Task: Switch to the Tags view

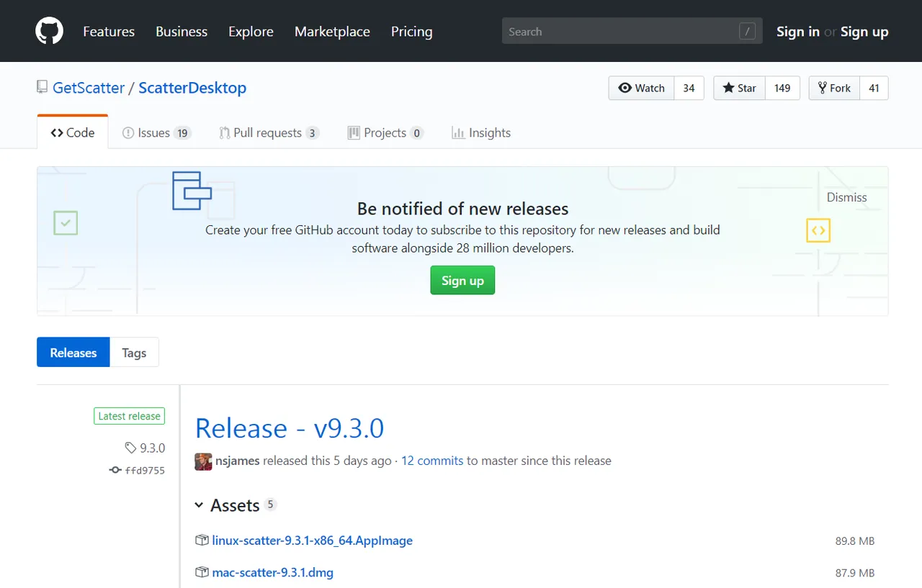Action: (134, 353)
